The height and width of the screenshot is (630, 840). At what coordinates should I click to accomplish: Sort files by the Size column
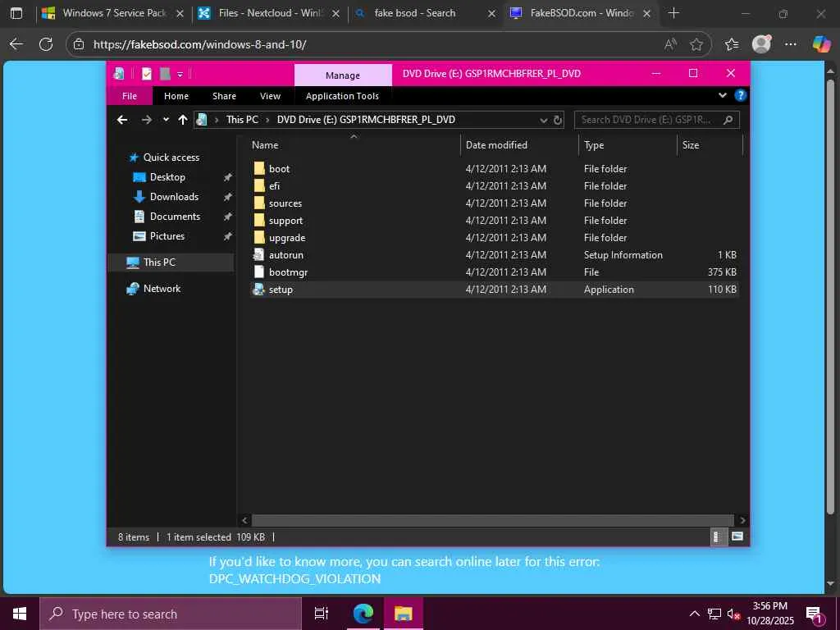710,145
